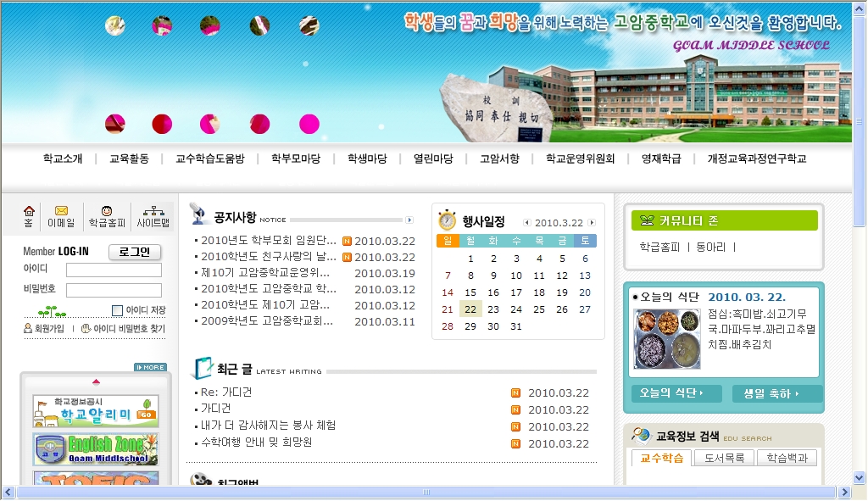This screenshot has width=868, height=501.
Task: Go to previous month in event calendar
Action: (x=526, y=223)
